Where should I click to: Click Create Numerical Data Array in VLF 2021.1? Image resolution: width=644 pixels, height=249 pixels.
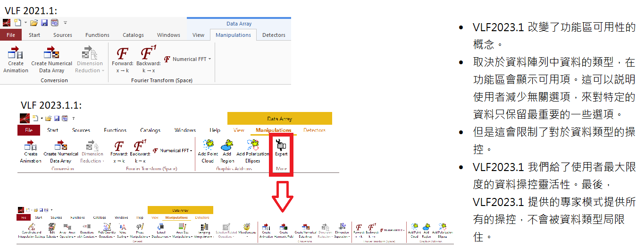(x=51, y=60)
